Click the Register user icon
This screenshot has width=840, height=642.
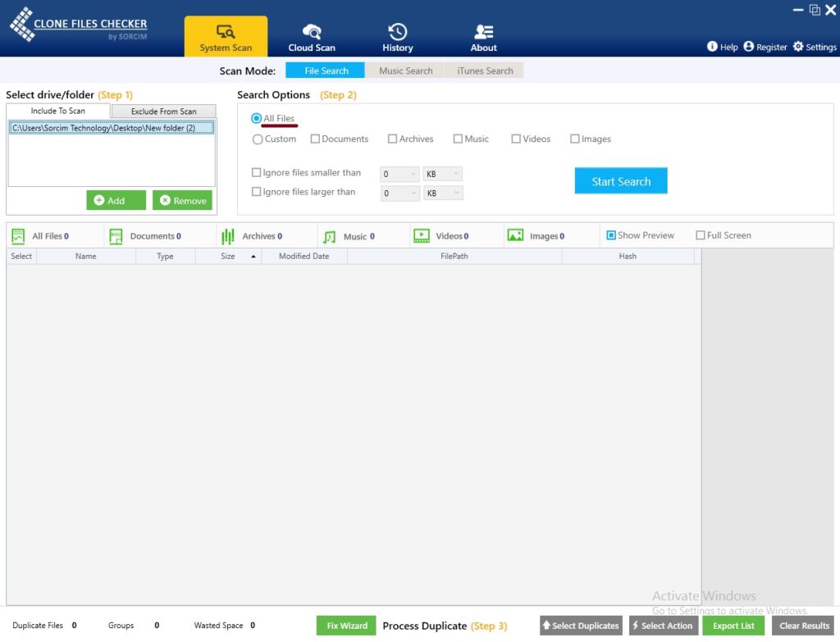[748, 47]
